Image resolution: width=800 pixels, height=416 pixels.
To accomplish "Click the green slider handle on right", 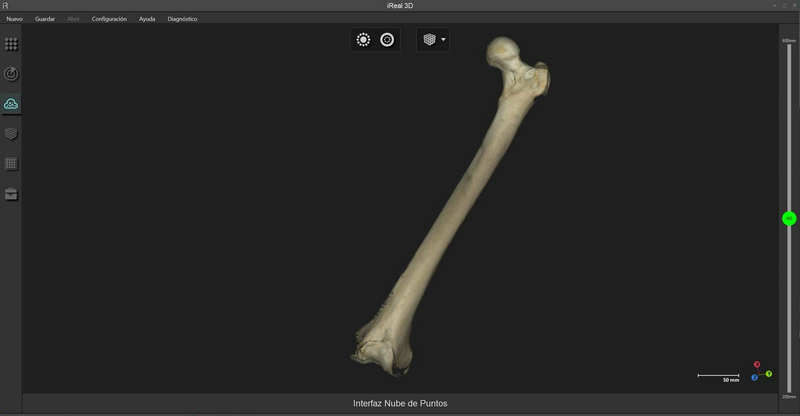I will [789, 218].
